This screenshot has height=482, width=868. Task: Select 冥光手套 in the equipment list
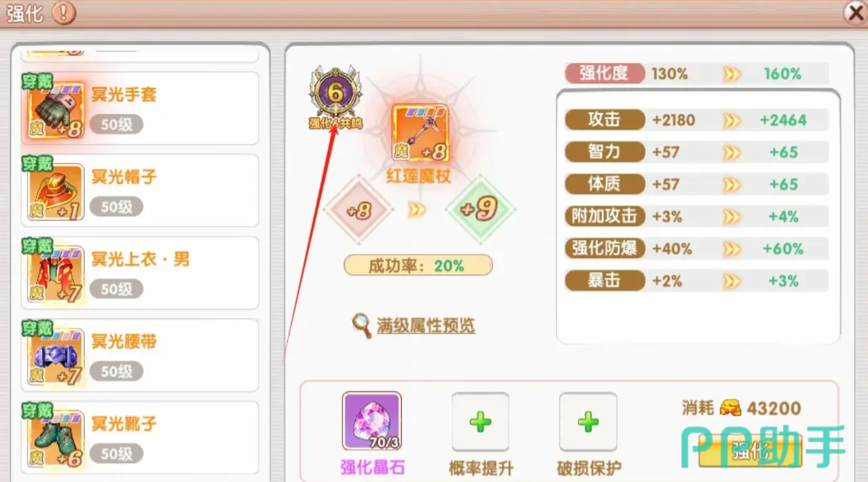pyautogui.click(x=140, y=108)
